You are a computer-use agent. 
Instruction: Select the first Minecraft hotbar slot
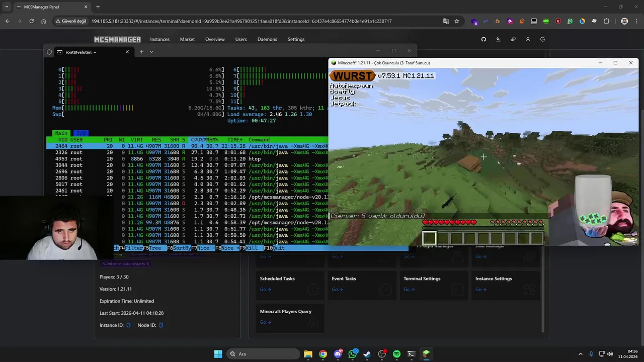[x=429, y=238]
